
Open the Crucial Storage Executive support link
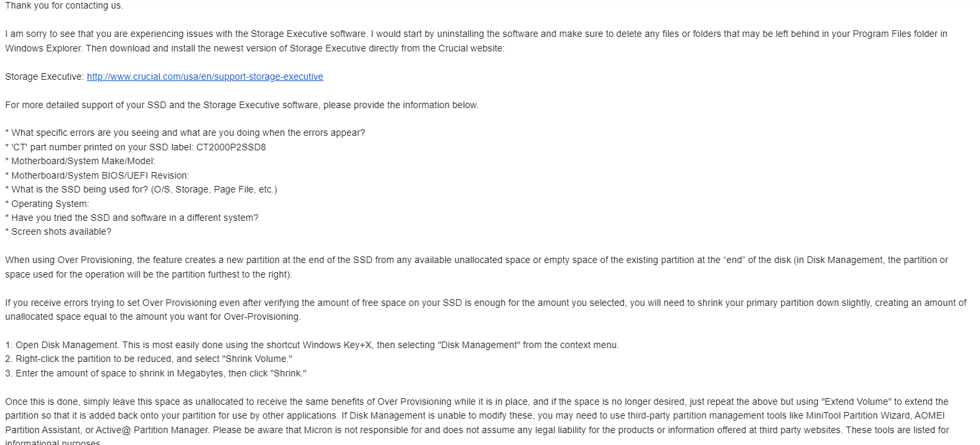205,76
